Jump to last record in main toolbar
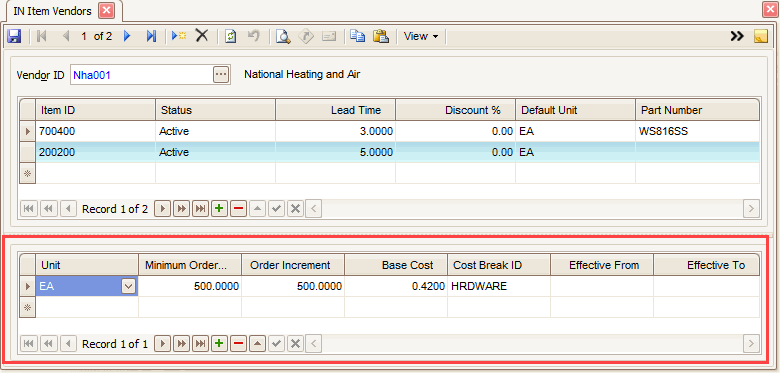780x373 pixels. (151, 36)
